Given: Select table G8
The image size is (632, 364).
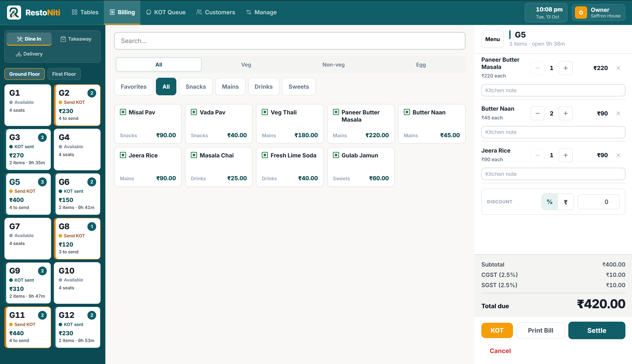Looking at the screenshot, I should coord(77,238).
